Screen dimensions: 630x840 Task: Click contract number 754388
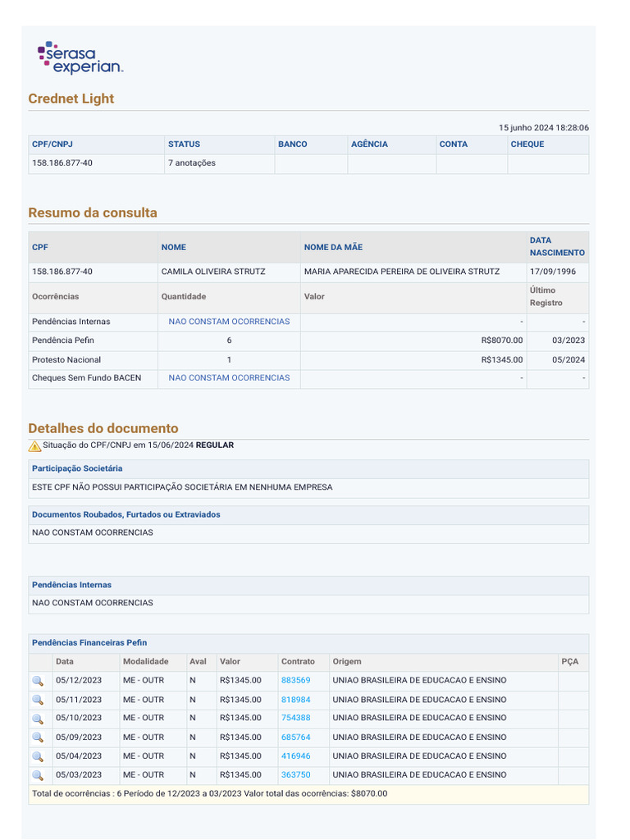(x=295, y=719)
